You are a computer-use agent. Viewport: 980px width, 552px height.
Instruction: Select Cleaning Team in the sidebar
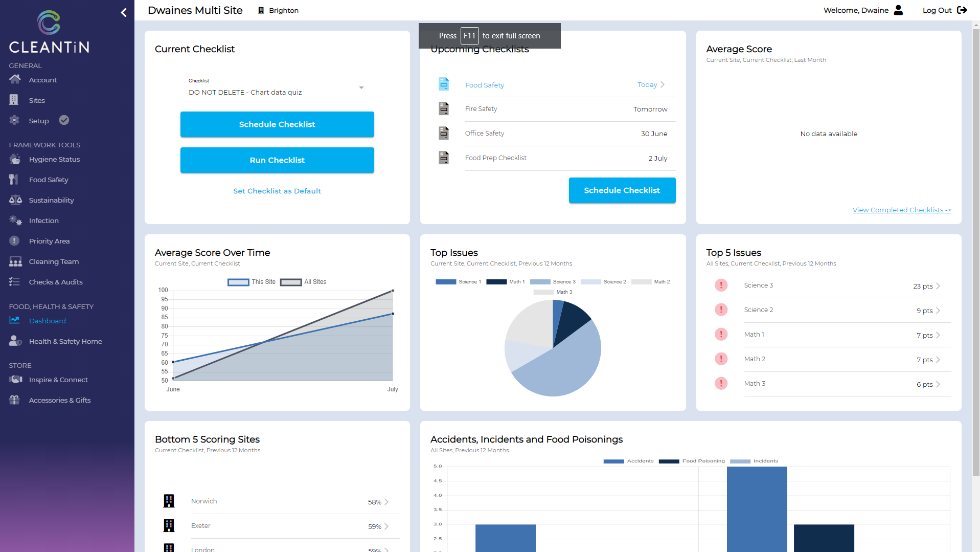54,261
